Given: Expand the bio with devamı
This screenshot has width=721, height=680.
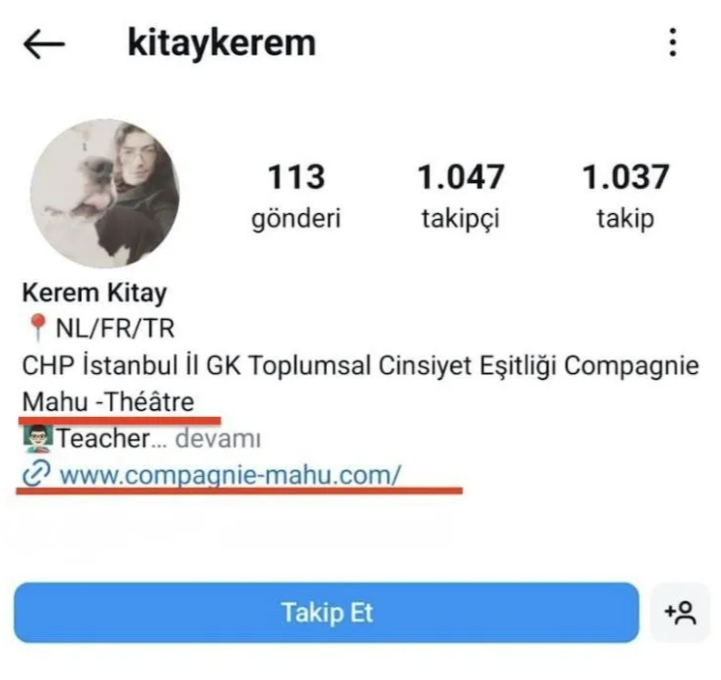Looking at the screenshot, I should [x=218, y=439].
